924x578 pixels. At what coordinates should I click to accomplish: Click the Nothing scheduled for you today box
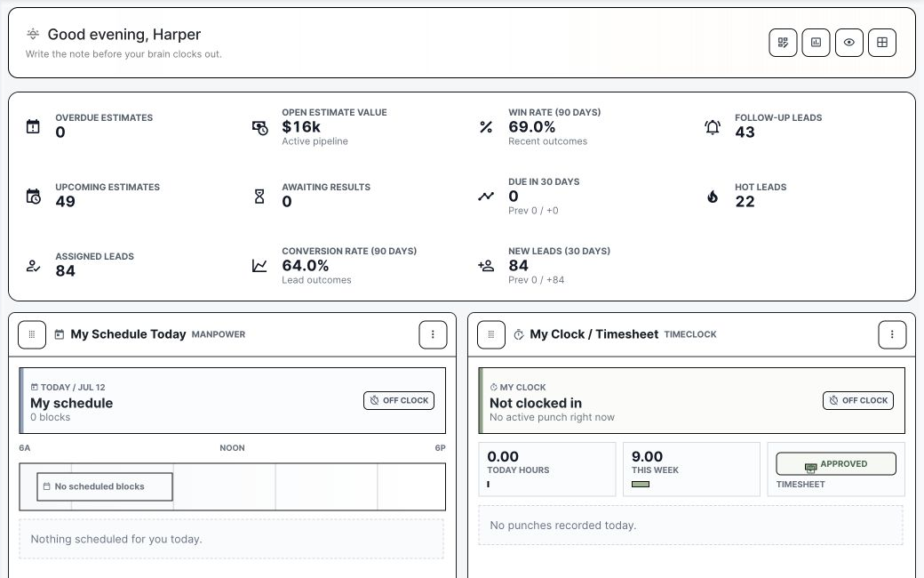pos(232,539)
